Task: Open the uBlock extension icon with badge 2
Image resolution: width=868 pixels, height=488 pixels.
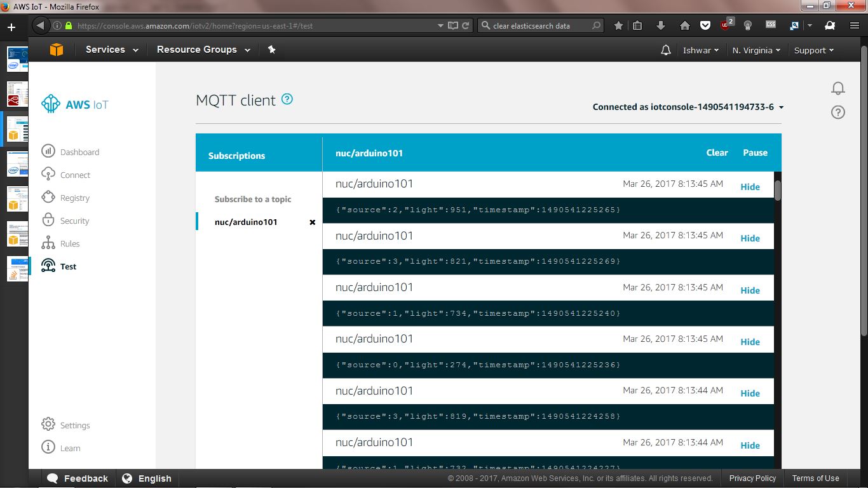Action: (726, 25)
